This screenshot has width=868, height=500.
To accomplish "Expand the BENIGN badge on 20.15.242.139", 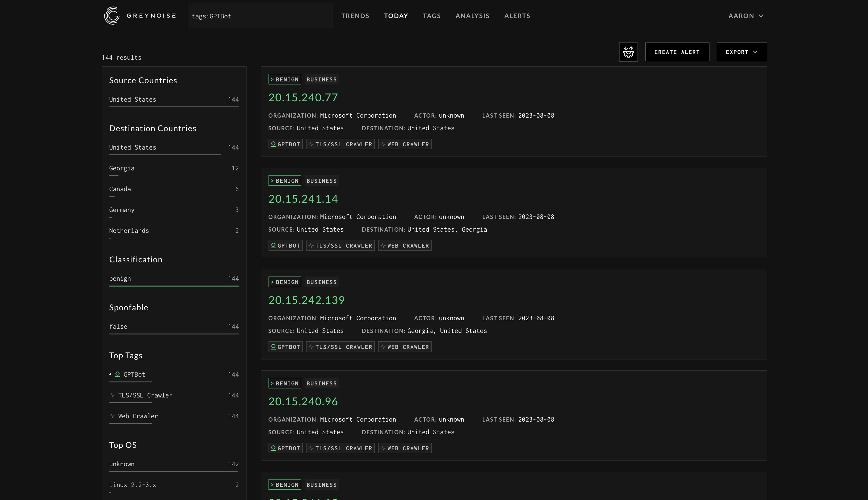I will point(285,282).
